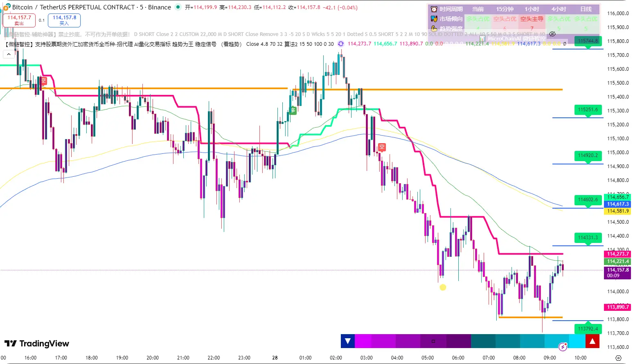The image size is (633, 364).
Task: Click the 114,157.8 buy (买入) button
Action: point(64,20)
